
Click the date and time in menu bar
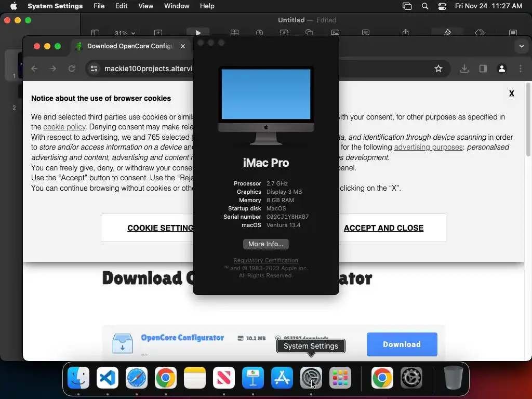coord(488,6)
